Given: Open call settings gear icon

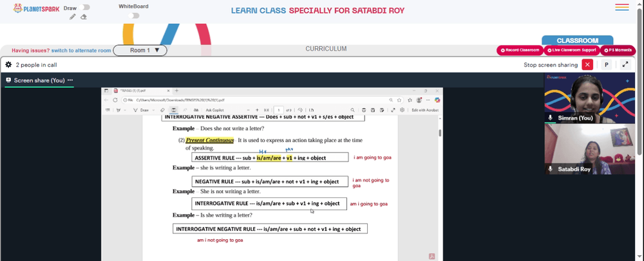Looking at the screenshot, I should (x=8, y=65).
